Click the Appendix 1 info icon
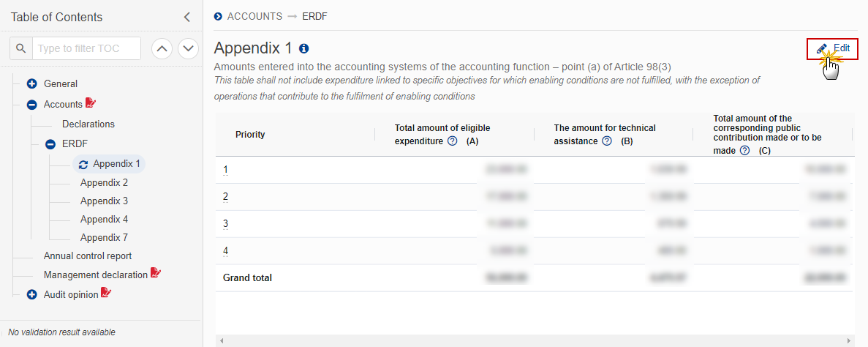The width and height of the screenshot is (868, 347). [x=303, y=48]
